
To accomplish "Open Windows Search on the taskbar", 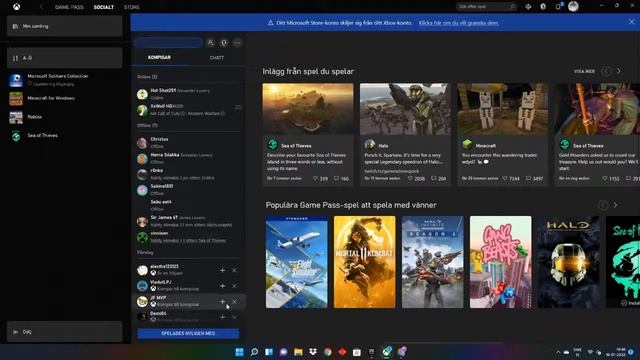I will (254, 352).
